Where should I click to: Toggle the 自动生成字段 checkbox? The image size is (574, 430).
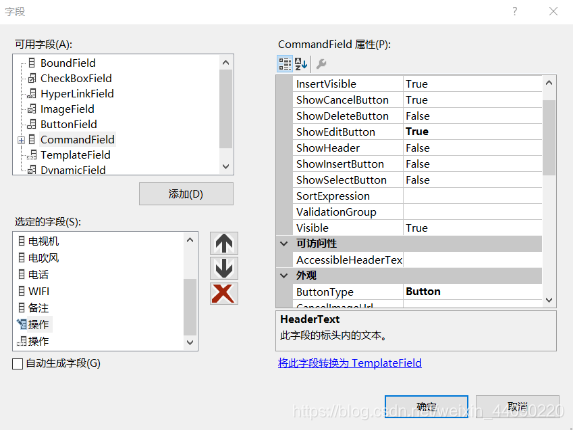tap(18, 364)
